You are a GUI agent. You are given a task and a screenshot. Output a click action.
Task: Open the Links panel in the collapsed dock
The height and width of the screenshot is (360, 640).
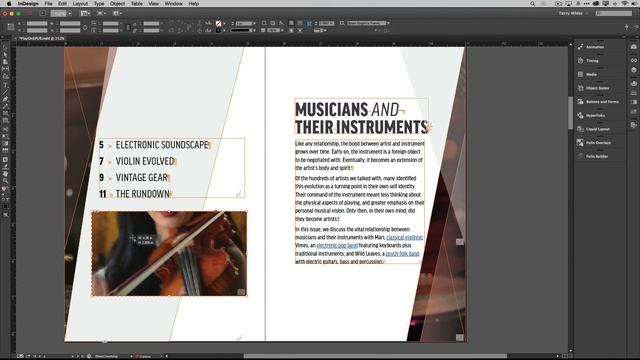tap(633, 60)
